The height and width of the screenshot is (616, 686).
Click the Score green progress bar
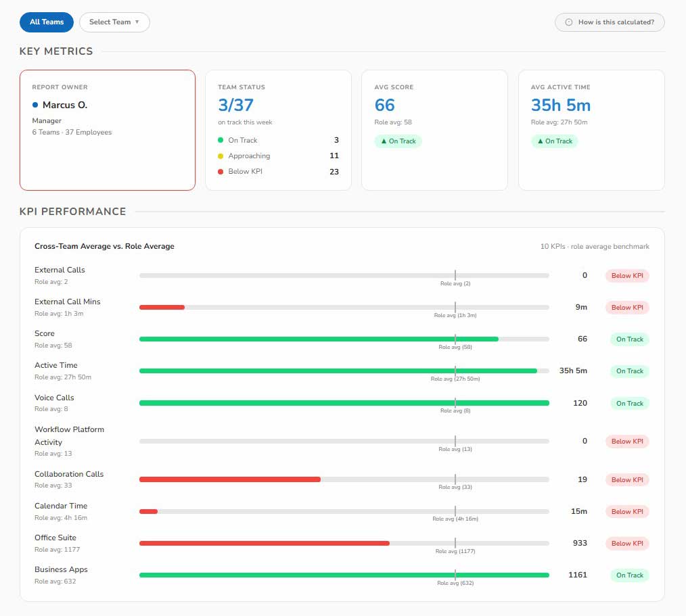pos(319,339)
